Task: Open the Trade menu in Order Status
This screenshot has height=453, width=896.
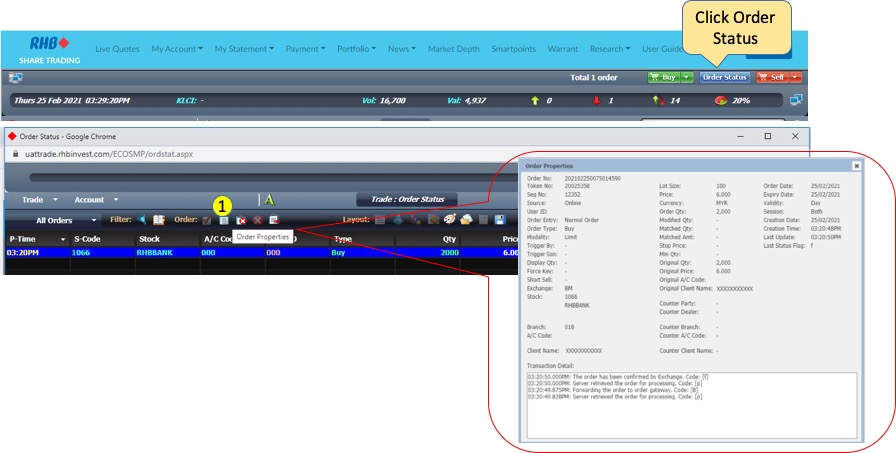Action: pyautogui.click(x=39, y=200)
